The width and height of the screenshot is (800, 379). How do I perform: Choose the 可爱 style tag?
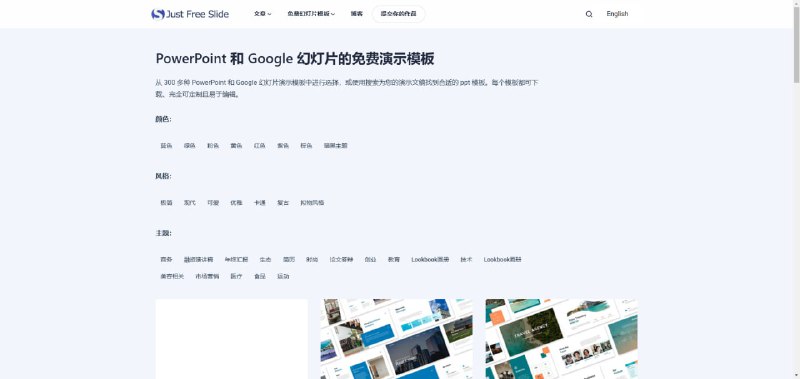(213, 203)
